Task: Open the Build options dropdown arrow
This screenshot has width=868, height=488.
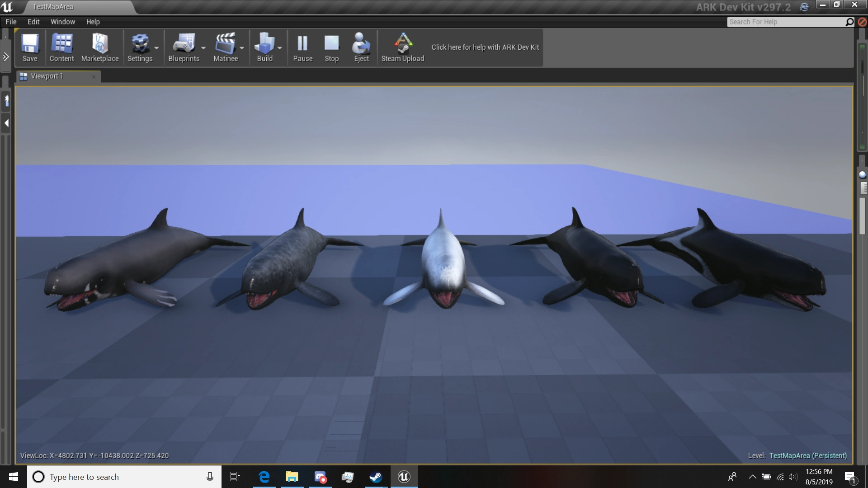Action: [280, 48]
